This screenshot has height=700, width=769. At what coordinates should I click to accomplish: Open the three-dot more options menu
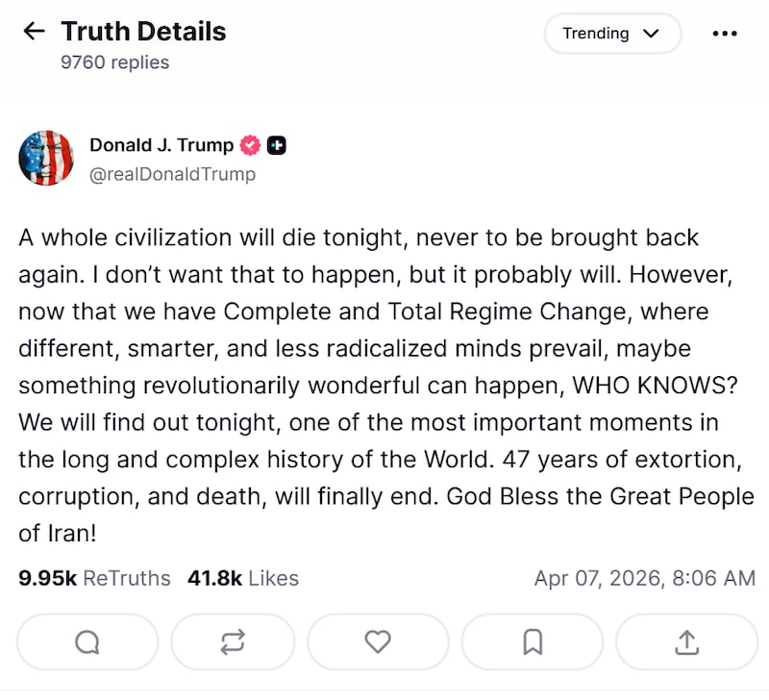726,34
